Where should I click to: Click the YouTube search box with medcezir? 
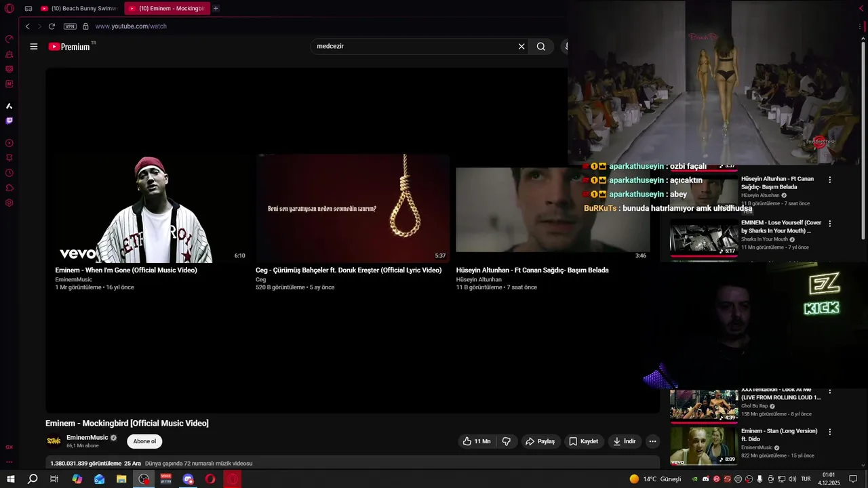pyautogui.click(x=414, y=47)
